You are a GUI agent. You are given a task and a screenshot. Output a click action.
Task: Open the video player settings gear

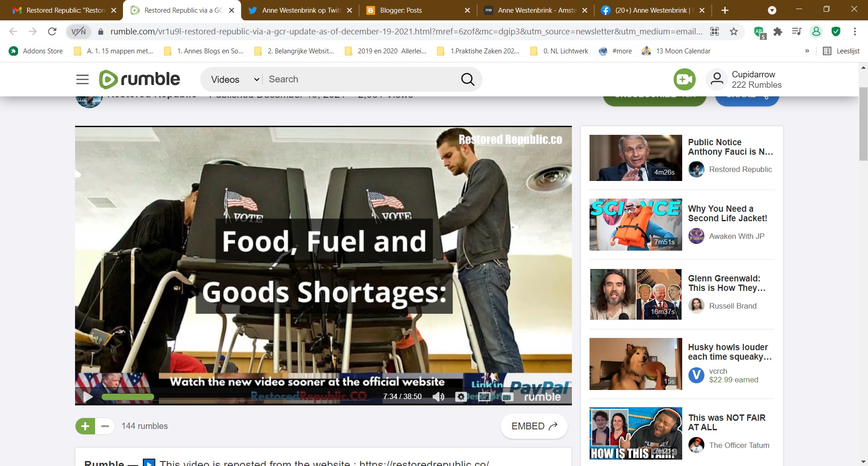point(461,397)
